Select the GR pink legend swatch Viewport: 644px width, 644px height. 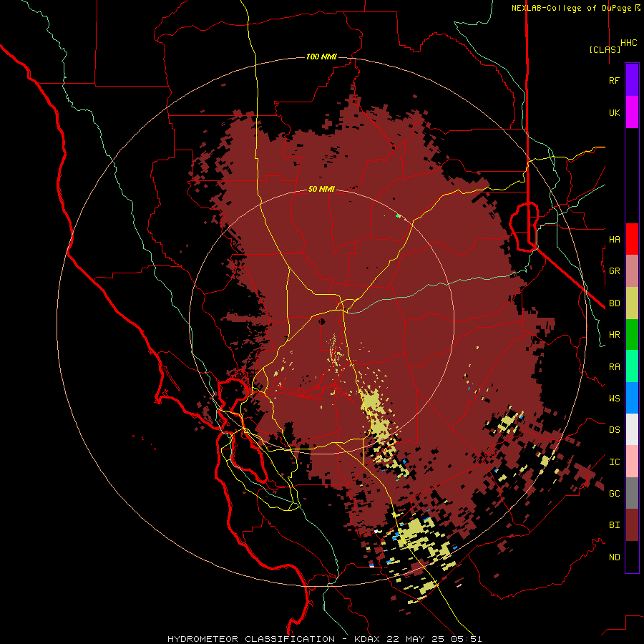tap(632, 271)
